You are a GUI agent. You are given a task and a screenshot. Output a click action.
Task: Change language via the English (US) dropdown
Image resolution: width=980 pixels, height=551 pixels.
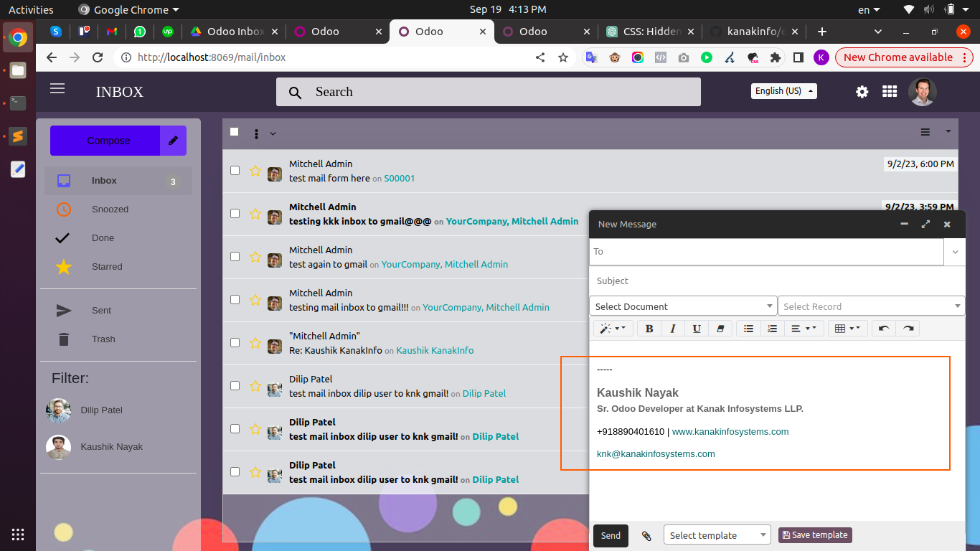click(784, 91)
